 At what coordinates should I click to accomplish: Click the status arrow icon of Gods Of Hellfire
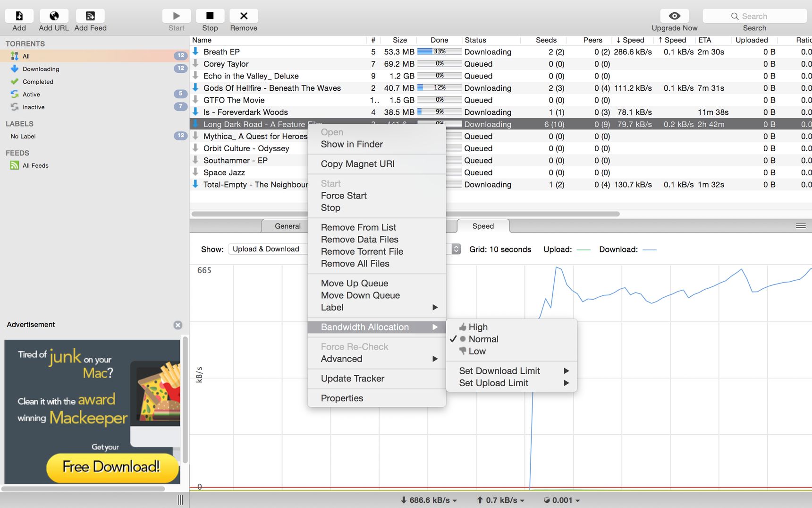click(195, 87)
